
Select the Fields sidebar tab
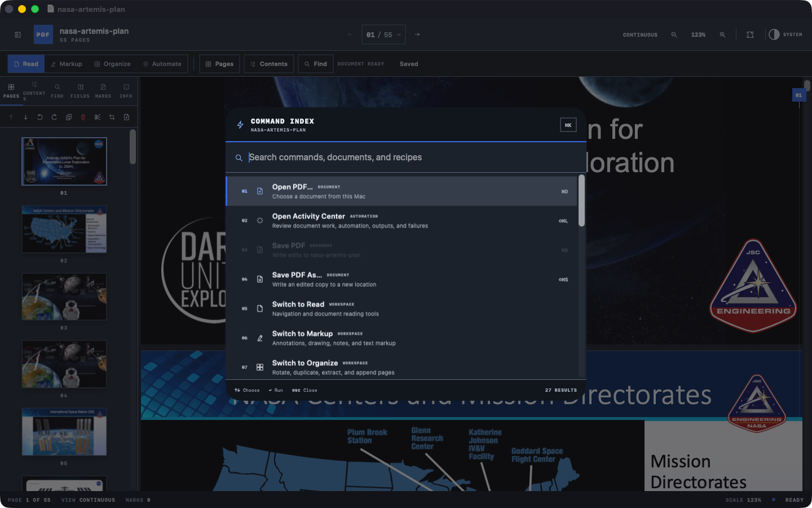coord(80,90)
